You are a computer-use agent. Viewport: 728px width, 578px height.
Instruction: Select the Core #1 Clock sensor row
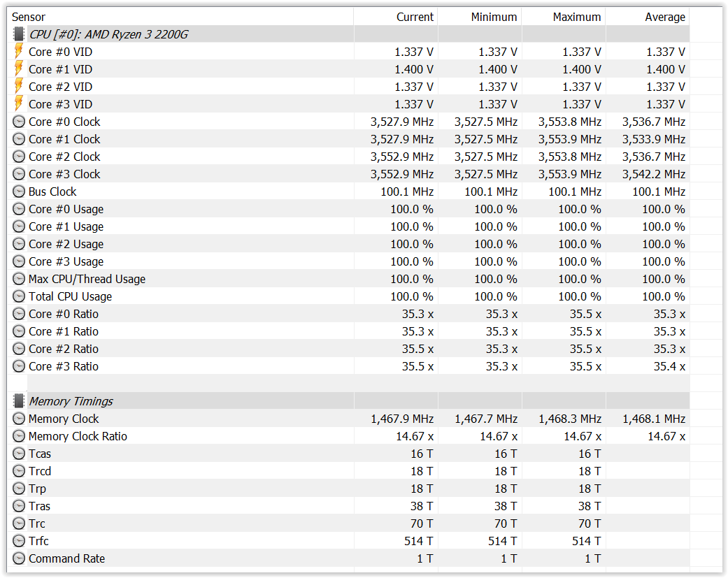coord(64,139)
